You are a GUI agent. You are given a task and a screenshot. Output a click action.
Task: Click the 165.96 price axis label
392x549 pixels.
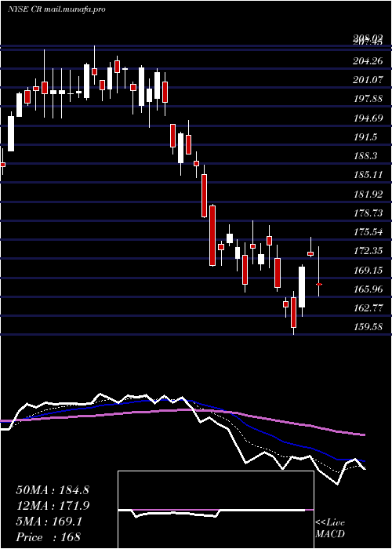click(x=368, y=289)
